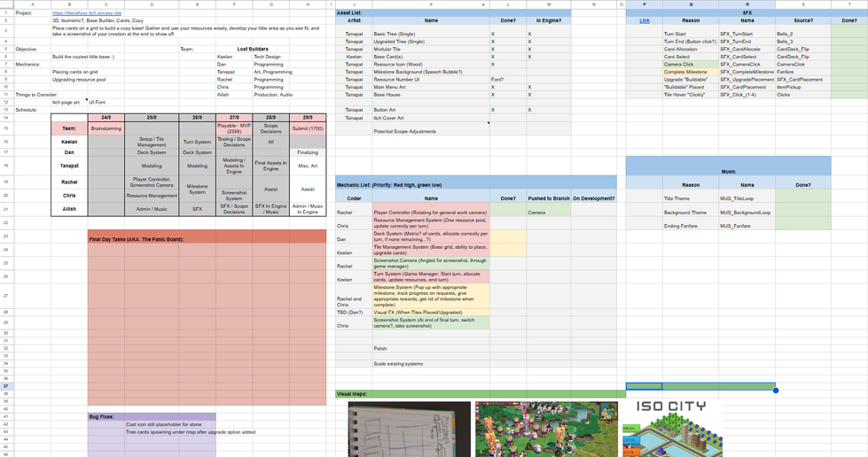Open the cozy-isle itch.io project link
This screenshot has height=457, width=868.
87,12
